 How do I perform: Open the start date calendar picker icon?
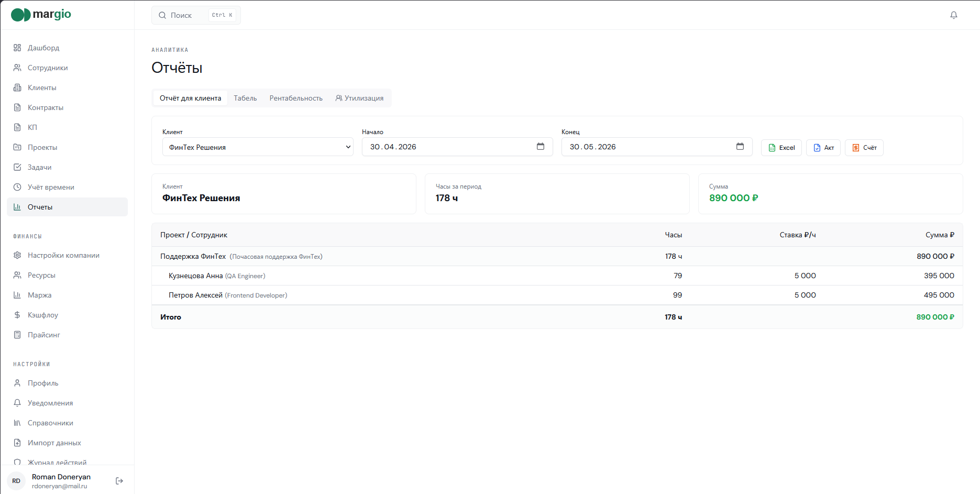click(x=541, y=146)
